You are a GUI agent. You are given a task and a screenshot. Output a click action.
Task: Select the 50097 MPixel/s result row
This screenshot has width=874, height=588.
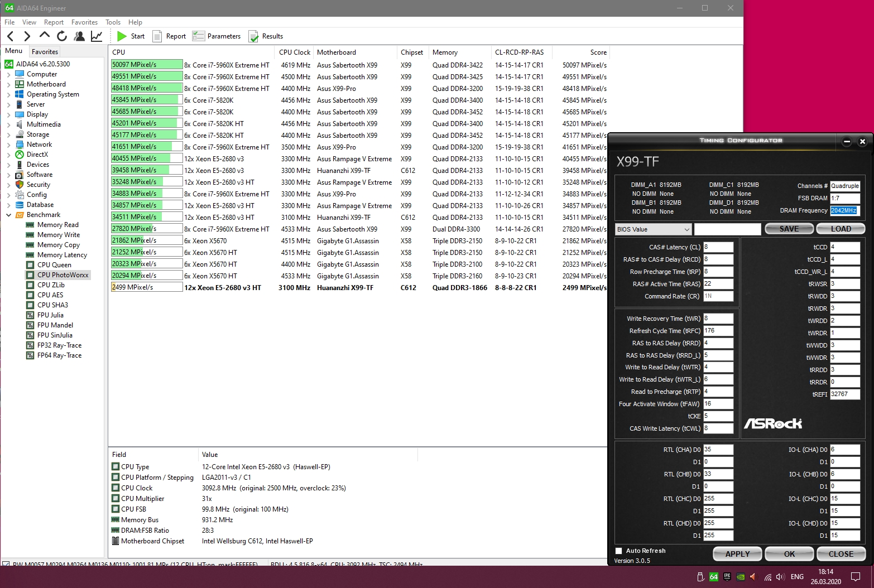tap(359, 65)
